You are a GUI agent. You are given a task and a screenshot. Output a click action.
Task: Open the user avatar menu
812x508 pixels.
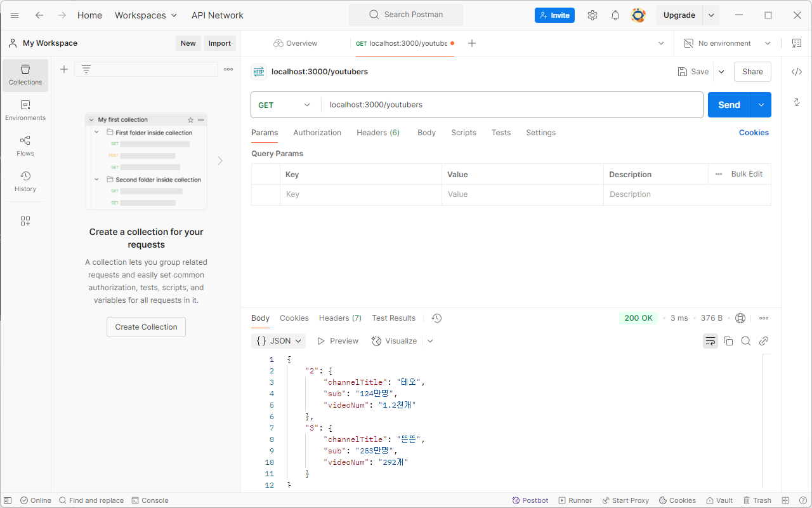tap(638, 15)
